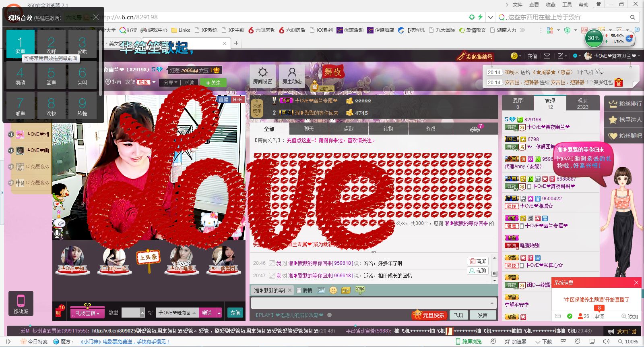This screenshot has width=644, height=347.
Task: Switch to the 聊天 chat tab
Action: (309, 129)
